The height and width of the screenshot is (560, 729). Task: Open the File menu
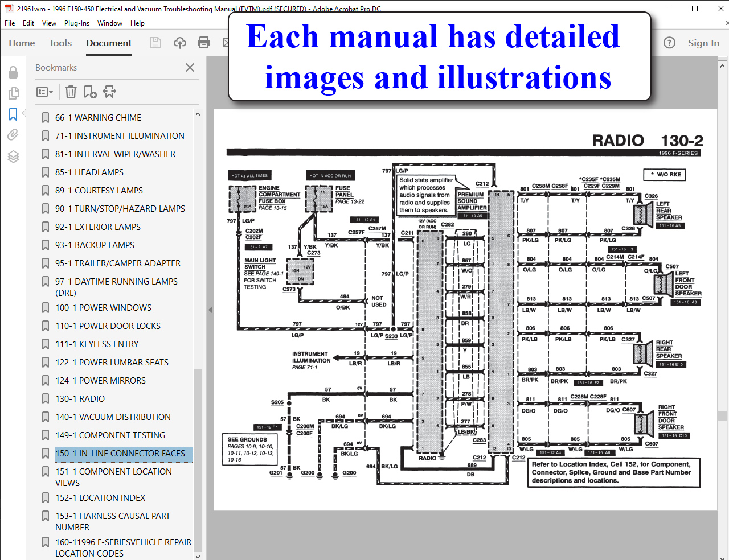tap(10, 23)
